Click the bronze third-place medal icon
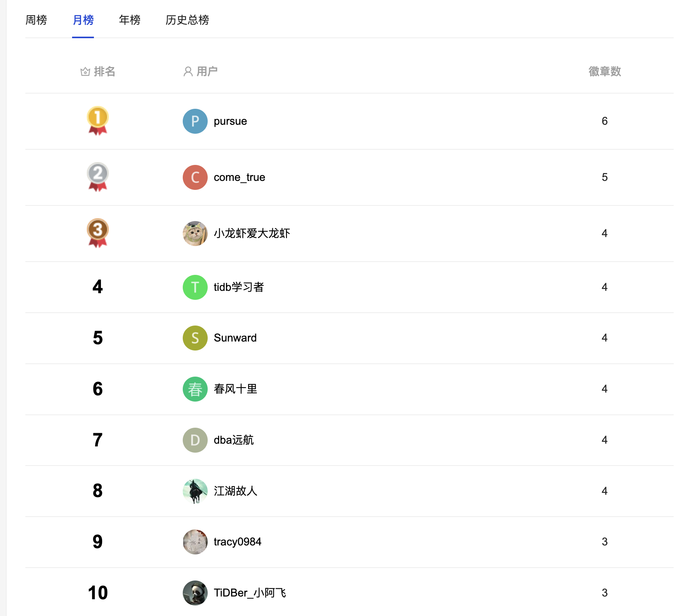Viewport: 692px width, 616px height. (97, 232)
